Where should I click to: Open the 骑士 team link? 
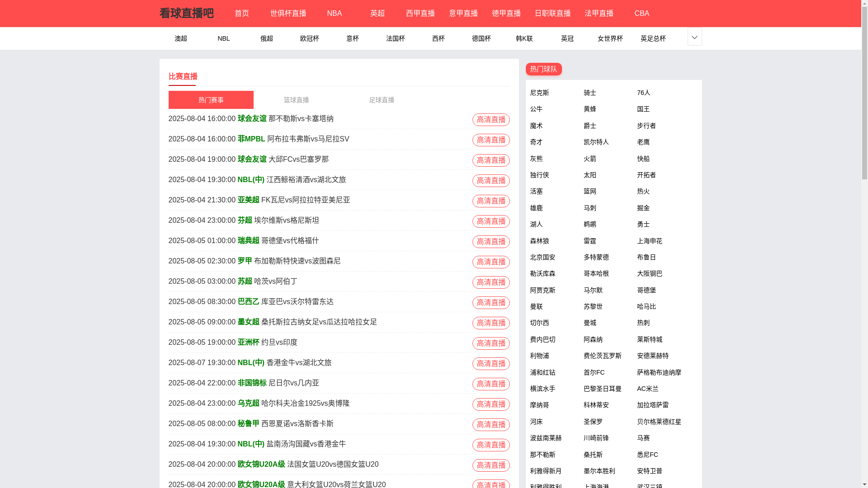tap(590, 93)
